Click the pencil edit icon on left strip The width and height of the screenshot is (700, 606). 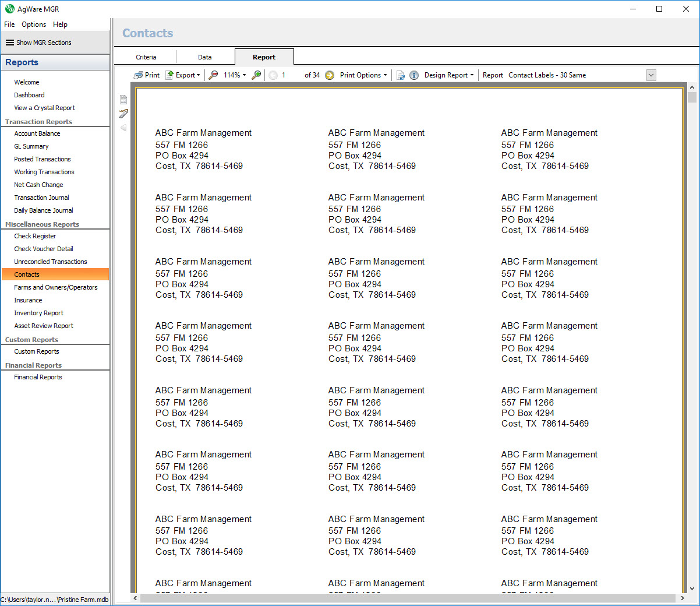[x=123, y=114]
